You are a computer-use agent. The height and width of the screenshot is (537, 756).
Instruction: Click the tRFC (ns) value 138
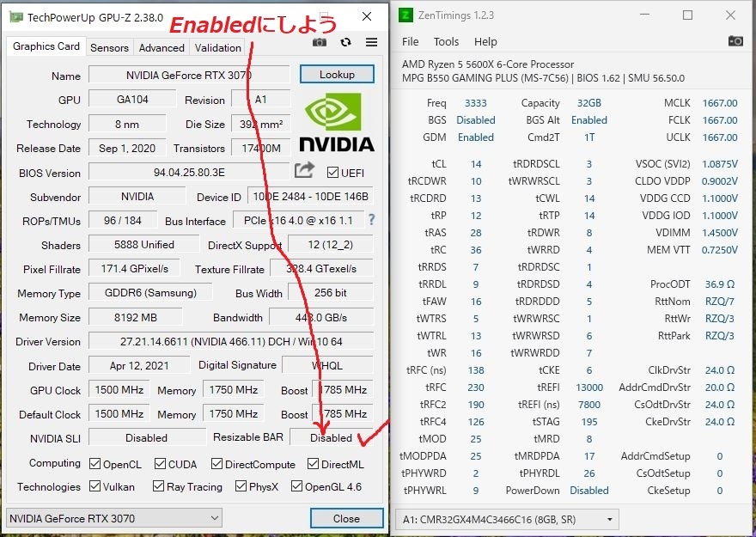click(x=476, y=370)
